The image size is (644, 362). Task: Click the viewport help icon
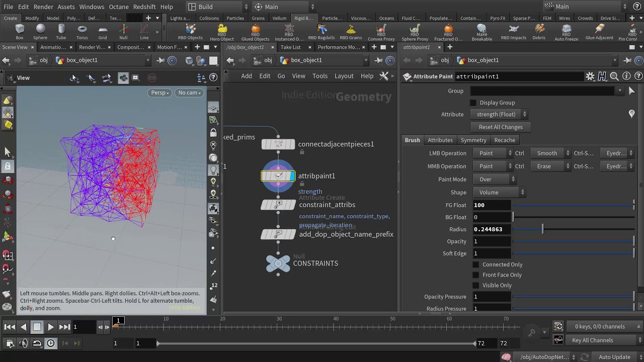point(213,77)
